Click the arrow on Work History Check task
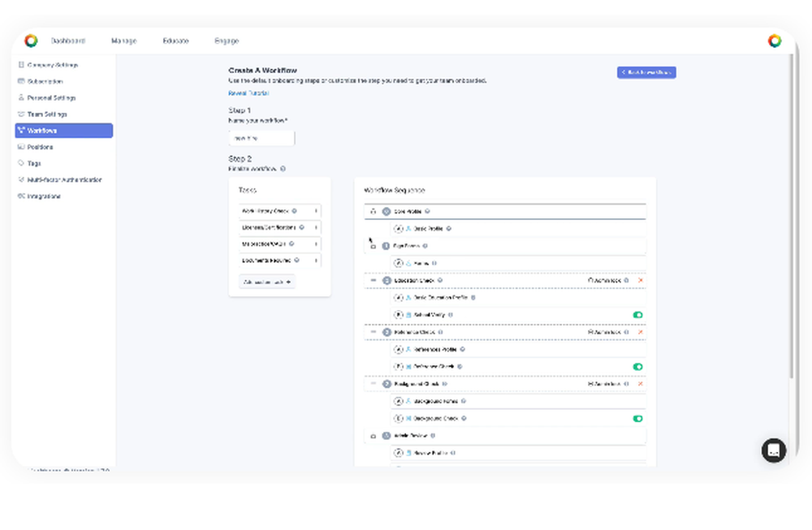 316,211
